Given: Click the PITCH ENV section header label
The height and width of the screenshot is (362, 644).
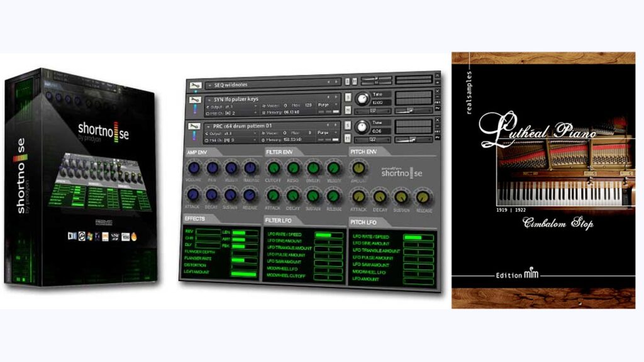Looking at the screenshot, I should (x=364, y=152).
